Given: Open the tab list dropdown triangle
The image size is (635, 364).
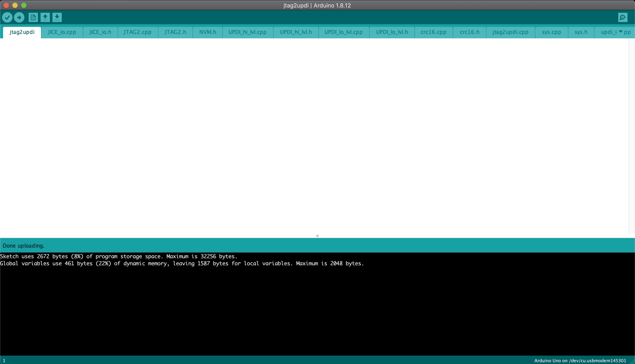Looking at the screenshot, I should tap(620, 32).
